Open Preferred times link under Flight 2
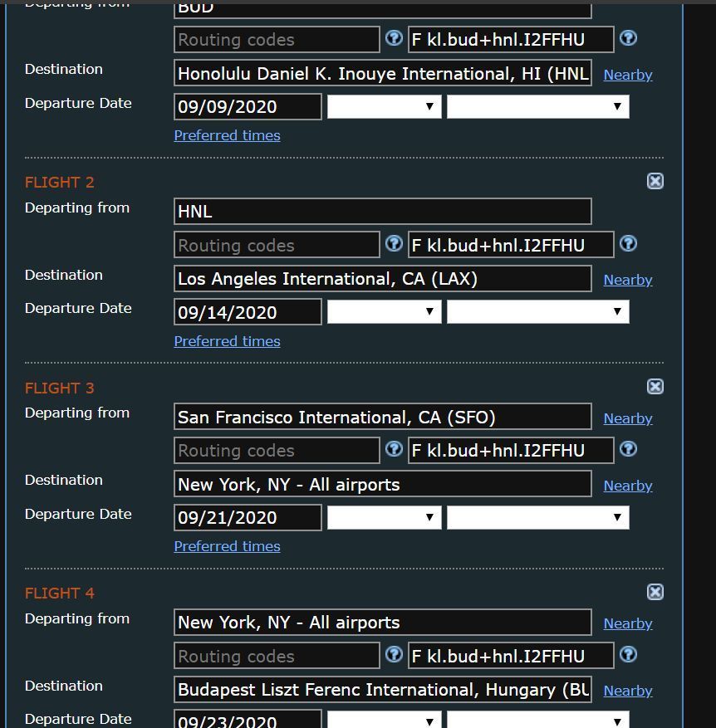This screenshot has width=716, height=728. tap(228, 341)
